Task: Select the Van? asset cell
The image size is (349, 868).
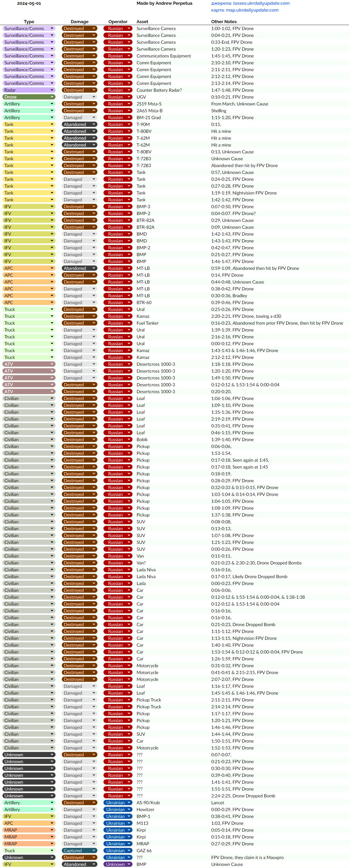Action: click(x=141, y=563)
